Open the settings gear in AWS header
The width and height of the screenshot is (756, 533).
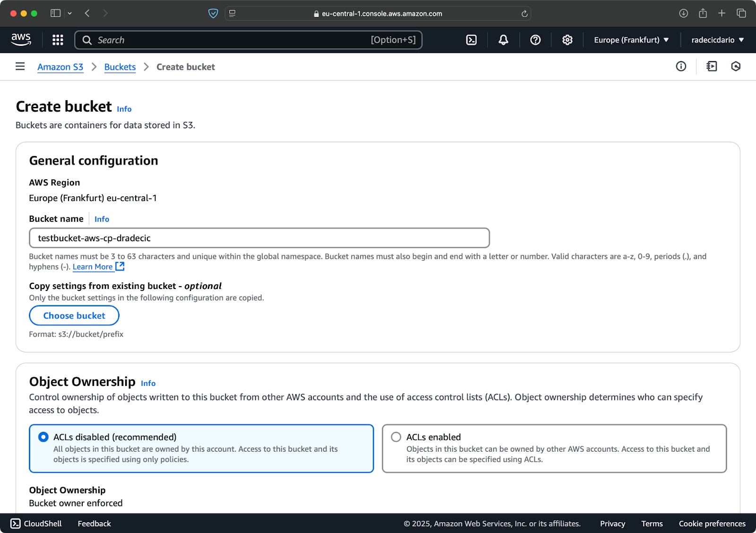coord(567,40)
